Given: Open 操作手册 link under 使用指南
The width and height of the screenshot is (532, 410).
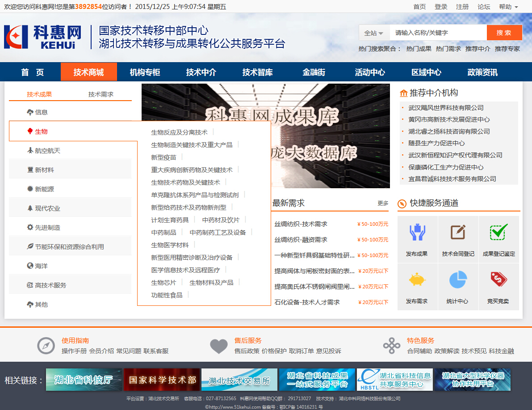Looking at the screenshot, I should tap(74, 351).
